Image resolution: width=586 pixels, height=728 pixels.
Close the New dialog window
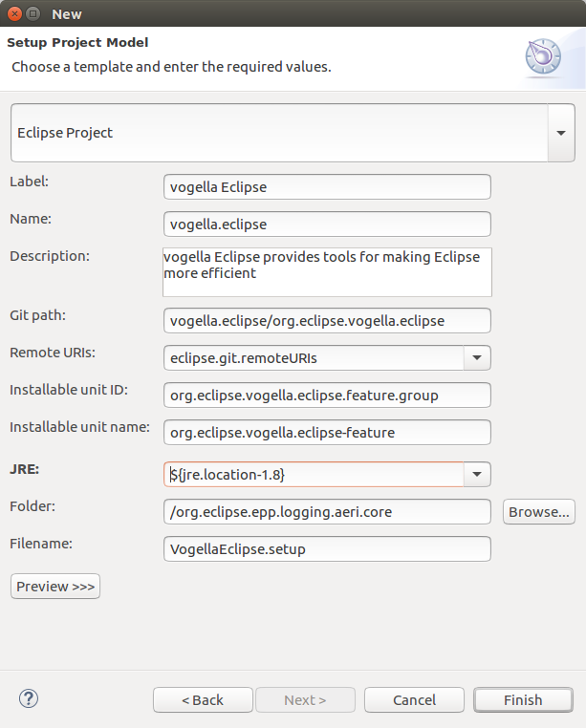click(x=15, y=14)
